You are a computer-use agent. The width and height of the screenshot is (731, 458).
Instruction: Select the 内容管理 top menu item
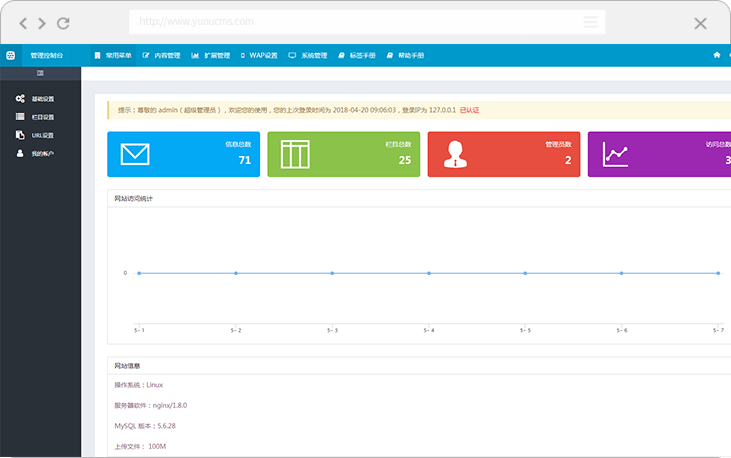tap(162, 55)
